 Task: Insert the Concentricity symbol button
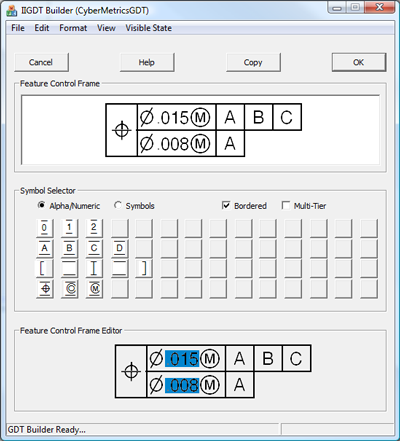(x=70, y=288)
